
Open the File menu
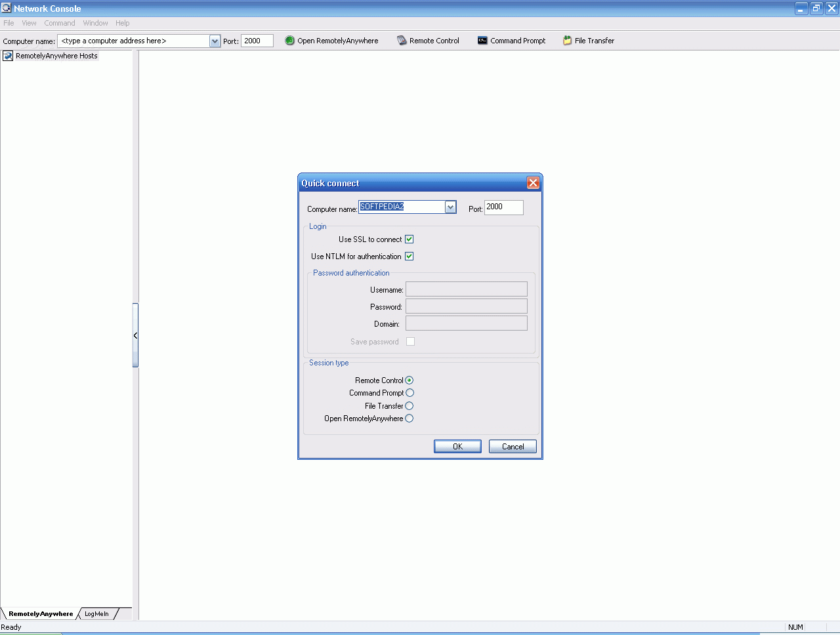tap(9, 23)
